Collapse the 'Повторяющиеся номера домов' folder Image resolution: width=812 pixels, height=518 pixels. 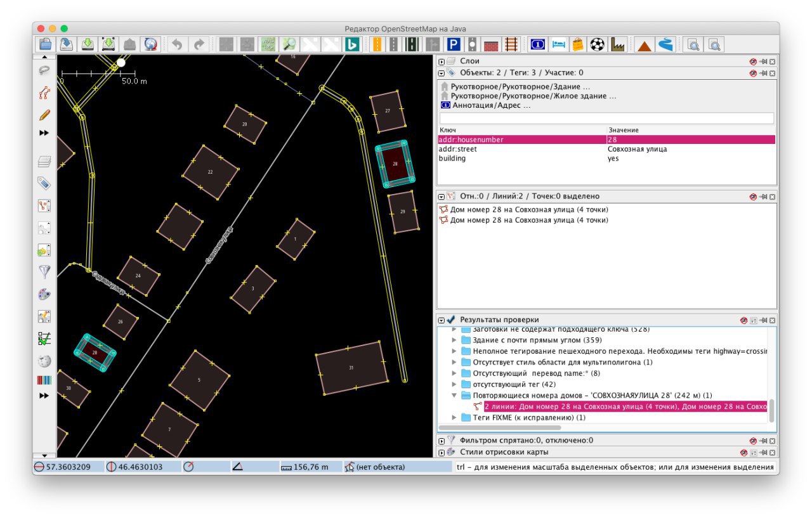pos(454,395)
